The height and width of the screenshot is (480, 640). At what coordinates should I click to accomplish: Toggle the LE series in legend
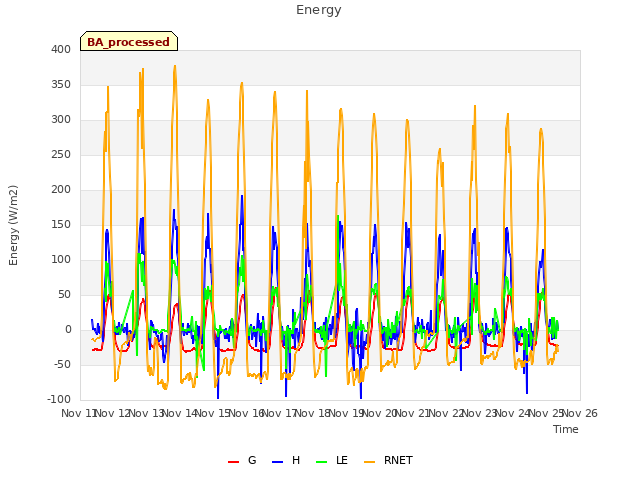click(x=332, y=460)
